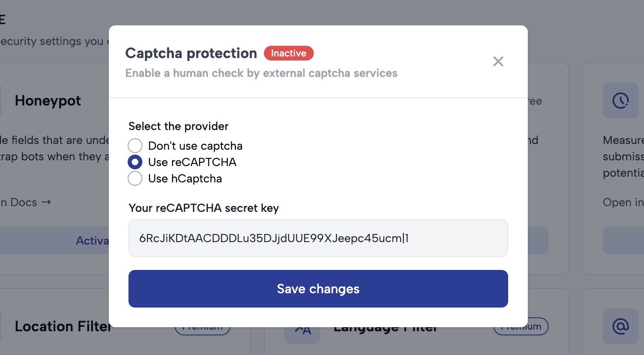Viewport: 644px width, 355px height.
Task: Select the "Don't use captcha" option
Action: click(135, 146)
